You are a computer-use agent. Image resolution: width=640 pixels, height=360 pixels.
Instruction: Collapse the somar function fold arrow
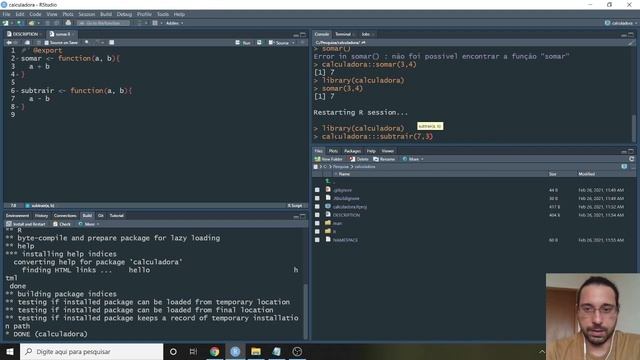[18, 59]
